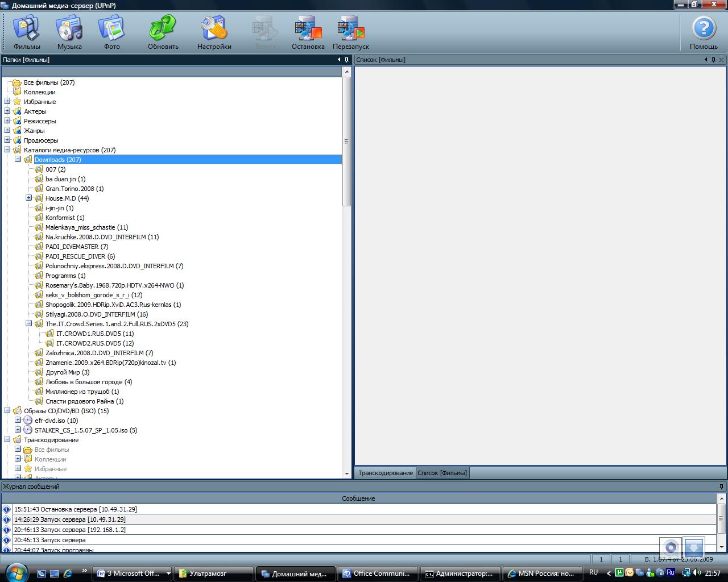Collapse The.IT.Crowd.Series folder node
Screen dimensions: 728x582
[x=29, y=323]
